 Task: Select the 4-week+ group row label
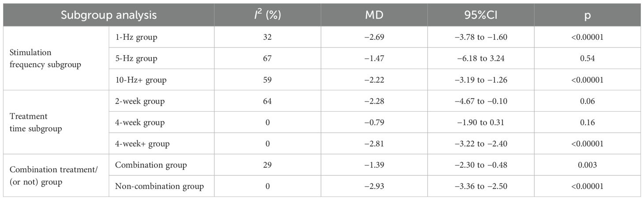(142, 144)
